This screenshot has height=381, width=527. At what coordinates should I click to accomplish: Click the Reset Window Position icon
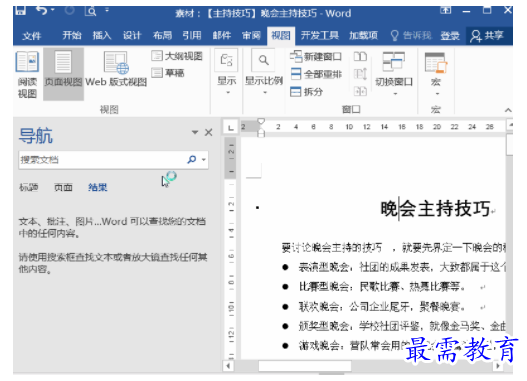(360, 91)
